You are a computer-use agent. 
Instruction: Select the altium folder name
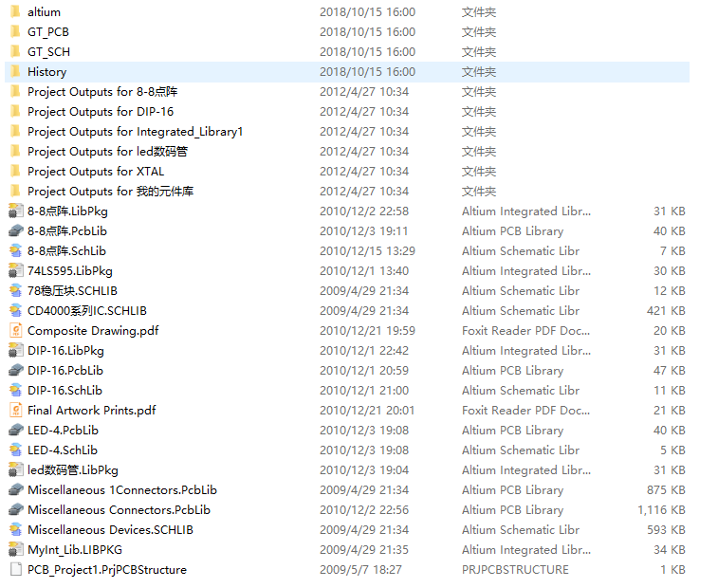pyautogui.click(x=44, y=12)
